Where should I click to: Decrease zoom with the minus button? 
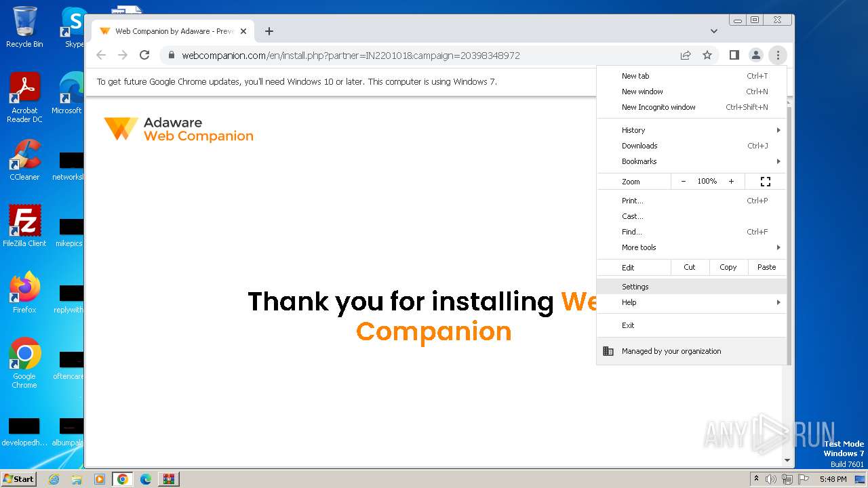coord(683,182)
